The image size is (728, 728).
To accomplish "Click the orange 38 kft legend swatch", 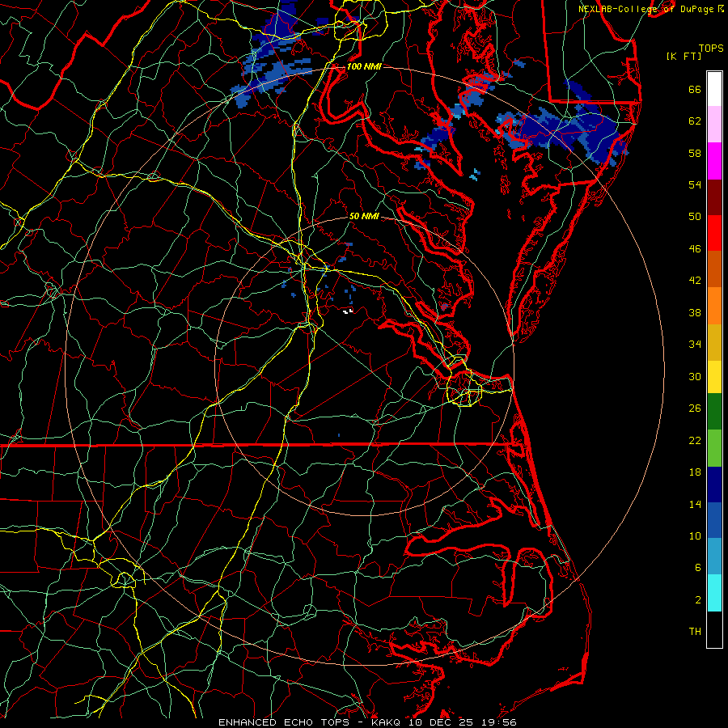I will [x=714, y=306].
